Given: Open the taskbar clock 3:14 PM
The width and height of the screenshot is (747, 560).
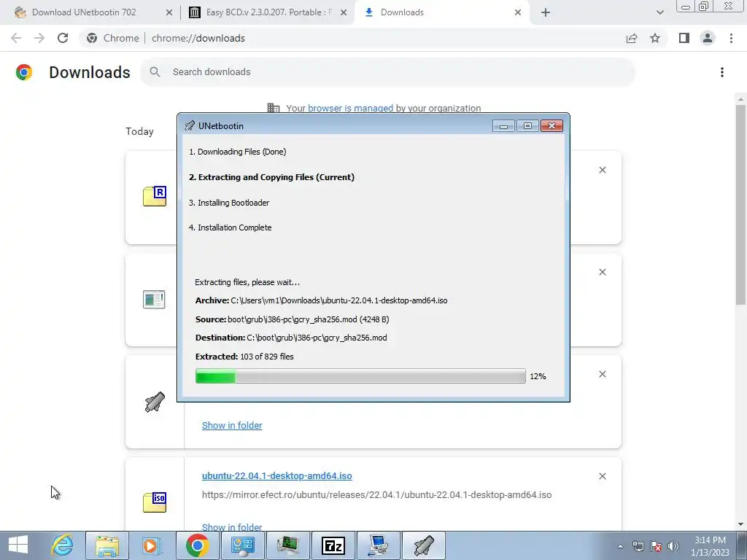Looking at the screenshot, I should coord(710,546).
